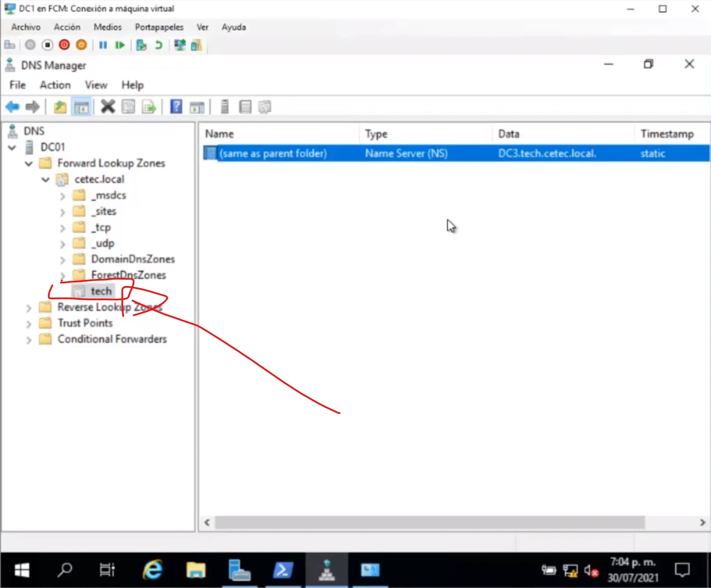Pause the virtual machine

103,45
